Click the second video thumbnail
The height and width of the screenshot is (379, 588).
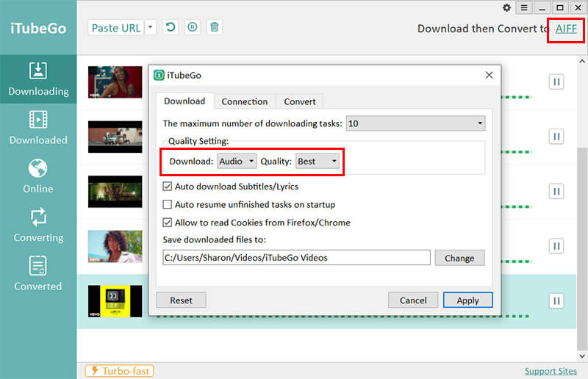point(115,137)
